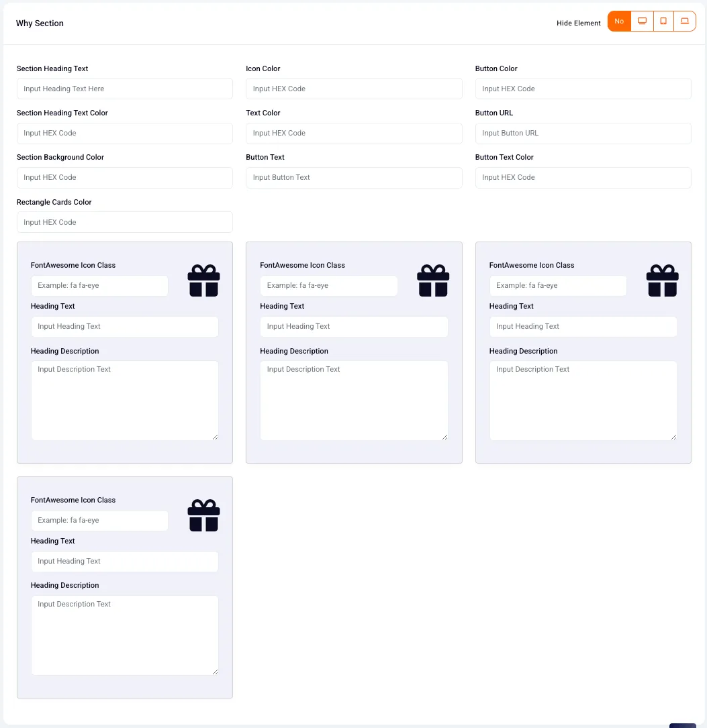Click the Section Heading Text Color field
The image size is (707, 728).
pyautogui.click(x=124, y=134)
